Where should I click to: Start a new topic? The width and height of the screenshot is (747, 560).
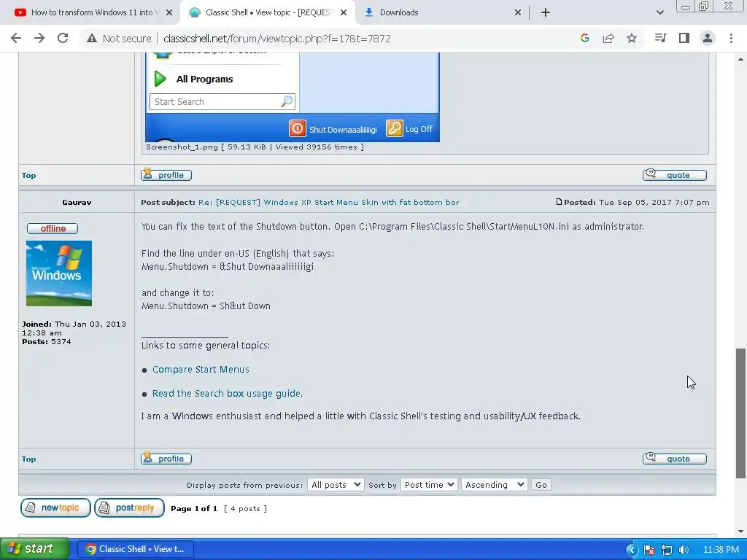point(55,507)
